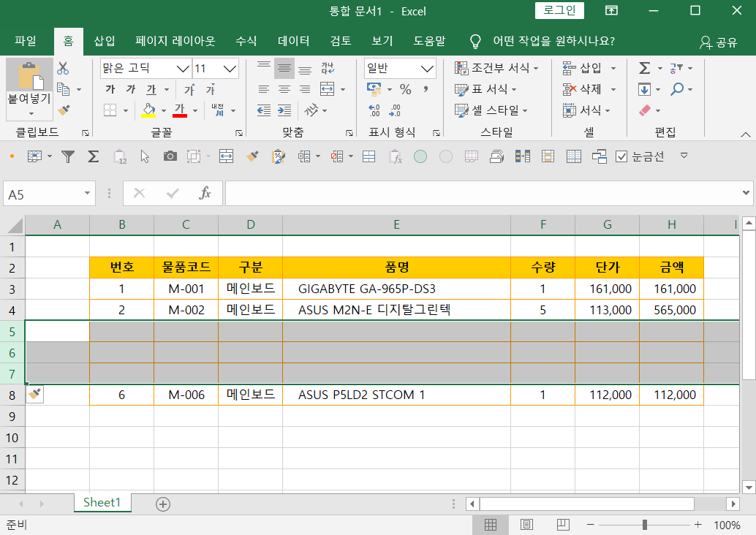
Task: Click AutoSum sigma in editing group
Action: [x=645, y=68]
